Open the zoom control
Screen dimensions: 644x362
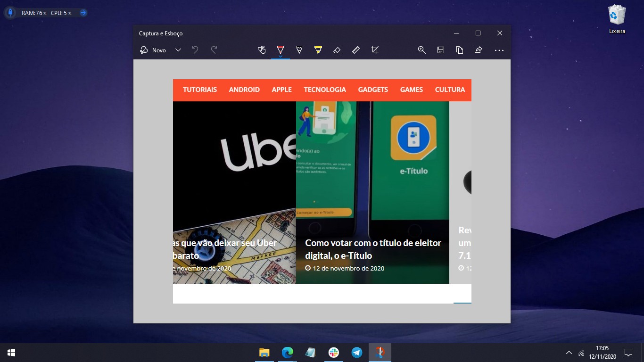(422, 50)
